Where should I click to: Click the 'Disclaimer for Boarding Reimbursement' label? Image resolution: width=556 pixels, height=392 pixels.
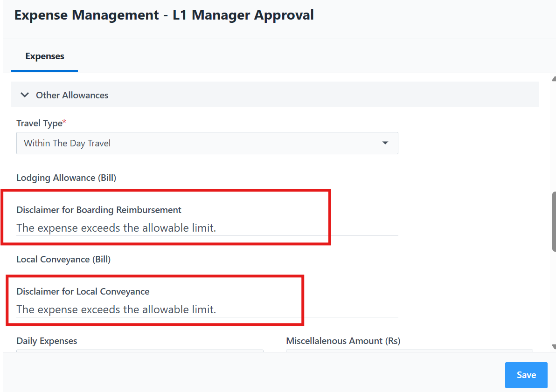tap(99, 210)
